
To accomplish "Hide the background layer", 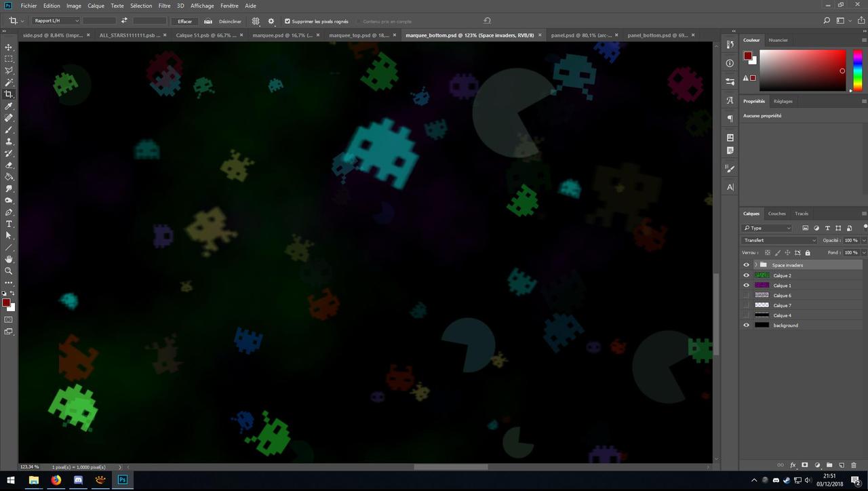I will (x=747, y=326).
